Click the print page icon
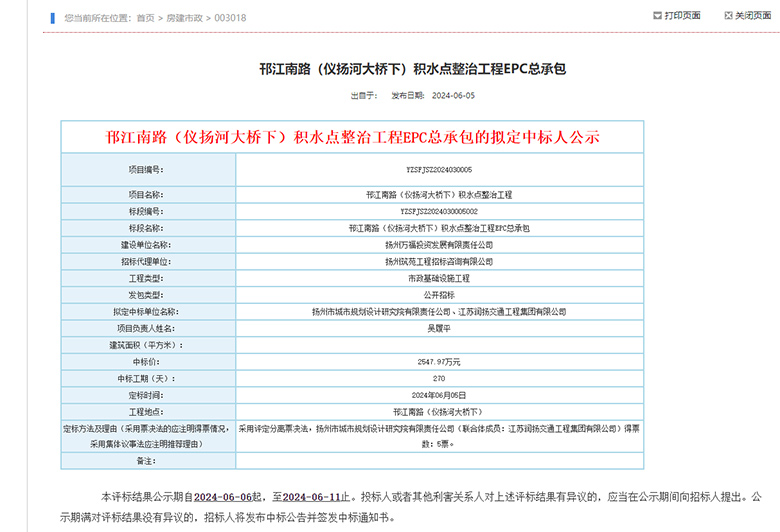Image resolution: width=780 pixels, height=532 pixels. tap(657, 16)
